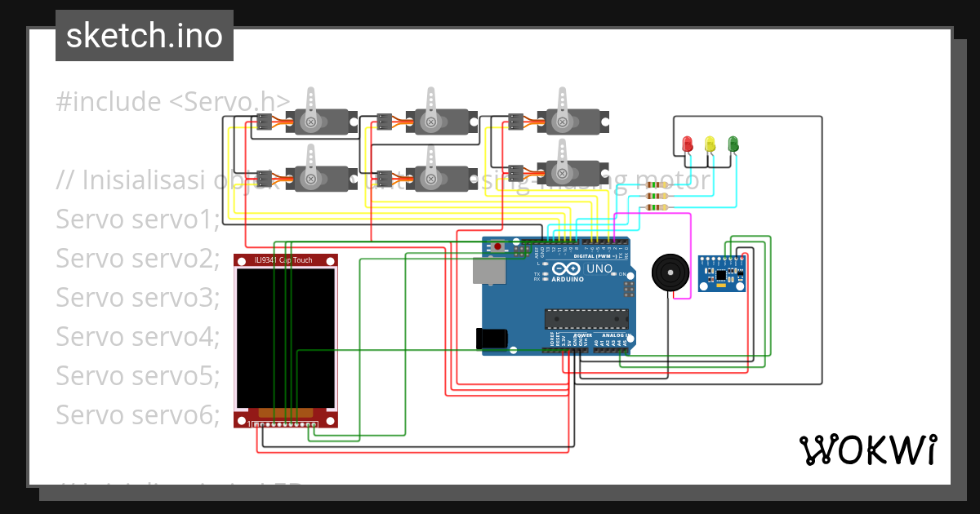980x514 pixels.
Task: Open Wokwi homepage via the logo
Action: point(870,449)
